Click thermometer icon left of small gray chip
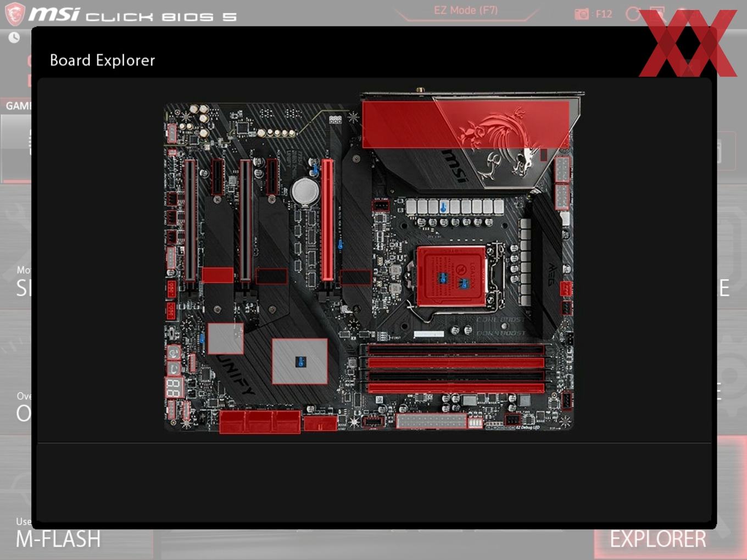747x560 pixels. (x=202, y=338)
